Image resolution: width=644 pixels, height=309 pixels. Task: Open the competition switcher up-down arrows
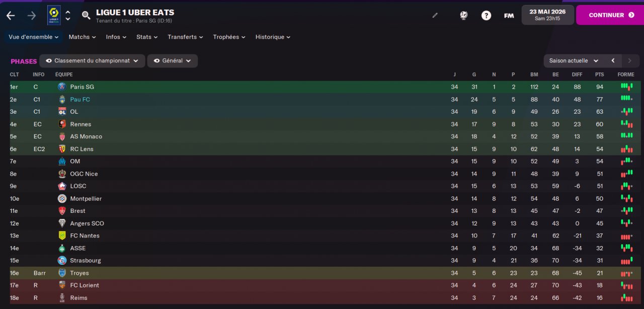[68, 16]
